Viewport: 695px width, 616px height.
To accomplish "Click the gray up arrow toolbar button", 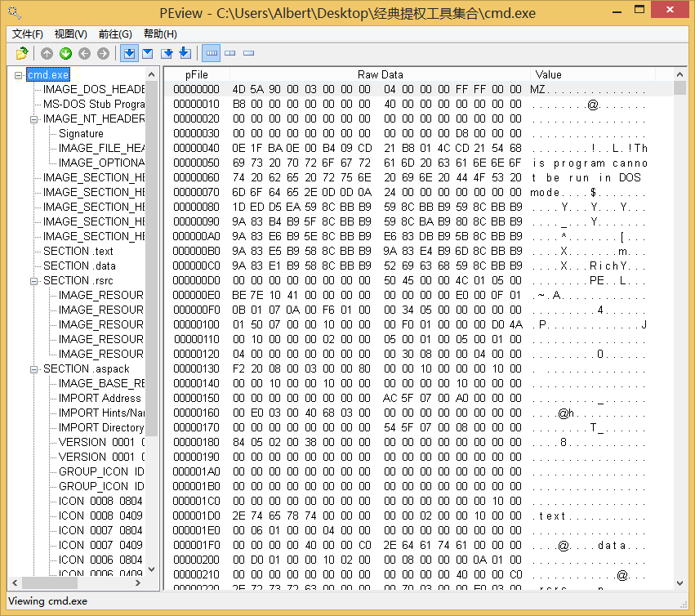I will (x=47, y=53).
